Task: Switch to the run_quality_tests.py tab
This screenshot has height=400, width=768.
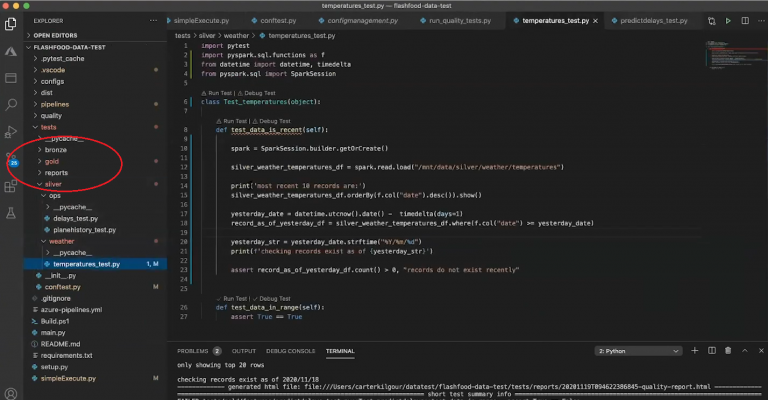Action: pyautogui.click(x=461, y=20)
